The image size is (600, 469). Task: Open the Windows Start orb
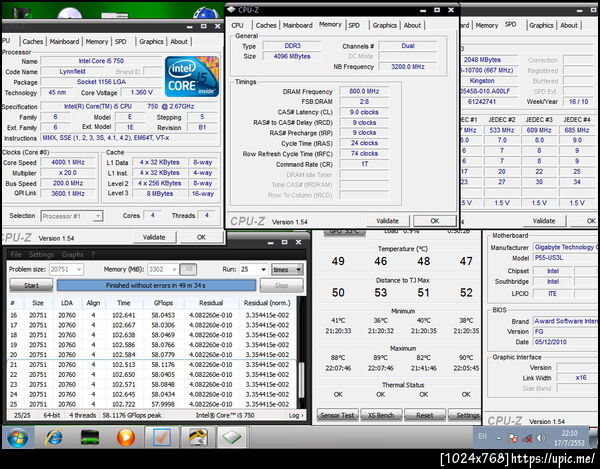point(17,437)
